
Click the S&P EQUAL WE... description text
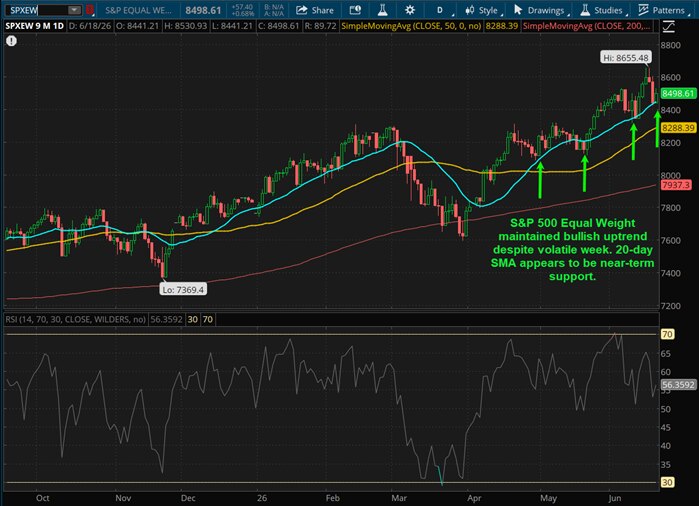(x=138, y=10)
